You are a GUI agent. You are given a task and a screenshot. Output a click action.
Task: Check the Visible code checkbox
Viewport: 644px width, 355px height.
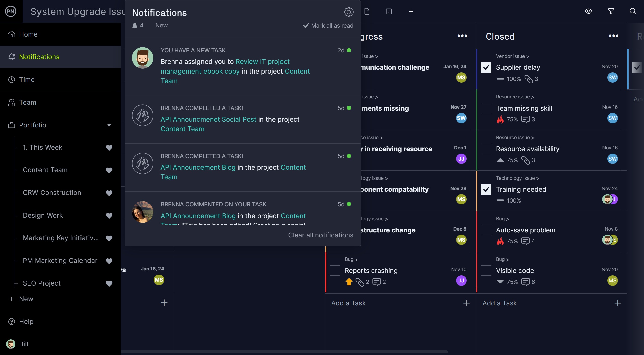point(486,271)
